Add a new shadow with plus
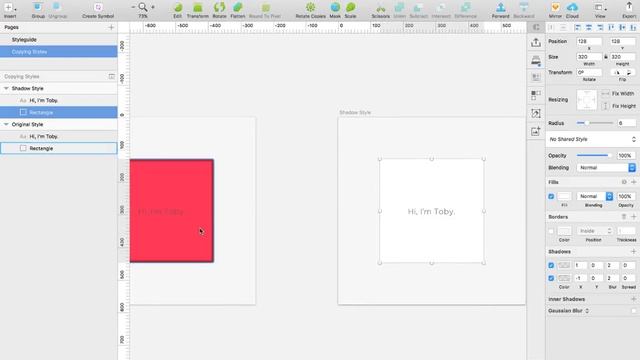640x360 pixels. point(633,252)
